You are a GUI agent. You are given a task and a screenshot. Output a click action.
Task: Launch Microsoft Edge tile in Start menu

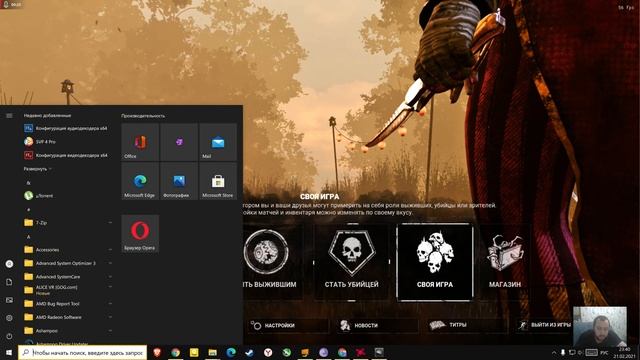point(140,181)
